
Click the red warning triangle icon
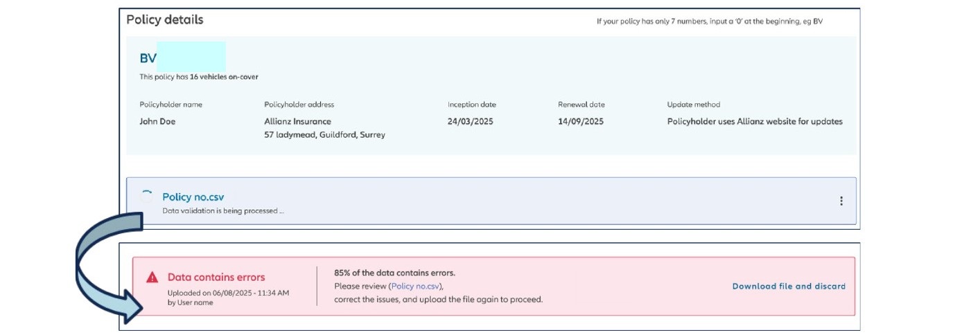pyautogui.click(x=152, y=278)
